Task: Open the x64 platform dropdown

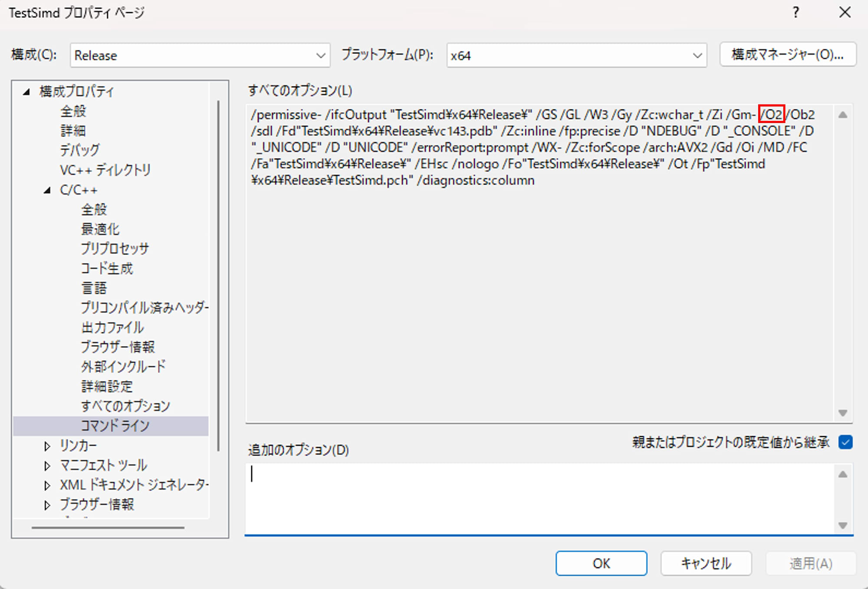Action: (x=697, y=55)
